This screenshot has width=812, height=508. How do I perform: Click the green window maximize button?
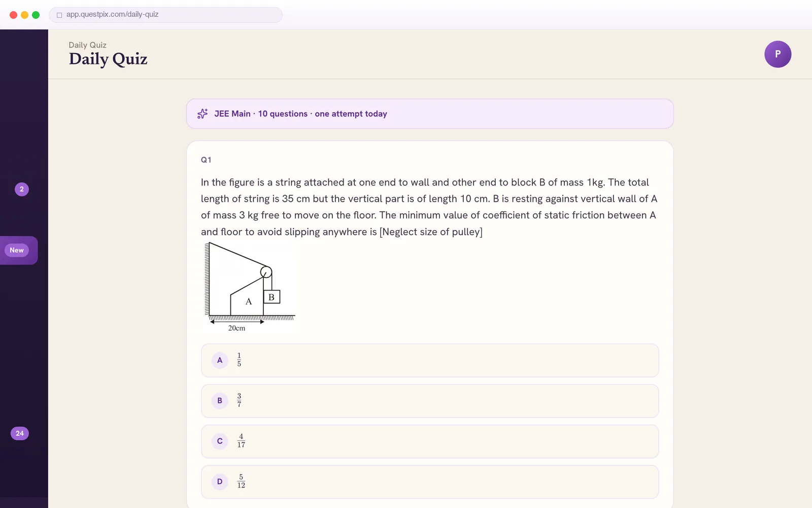[x=36, y=15]
